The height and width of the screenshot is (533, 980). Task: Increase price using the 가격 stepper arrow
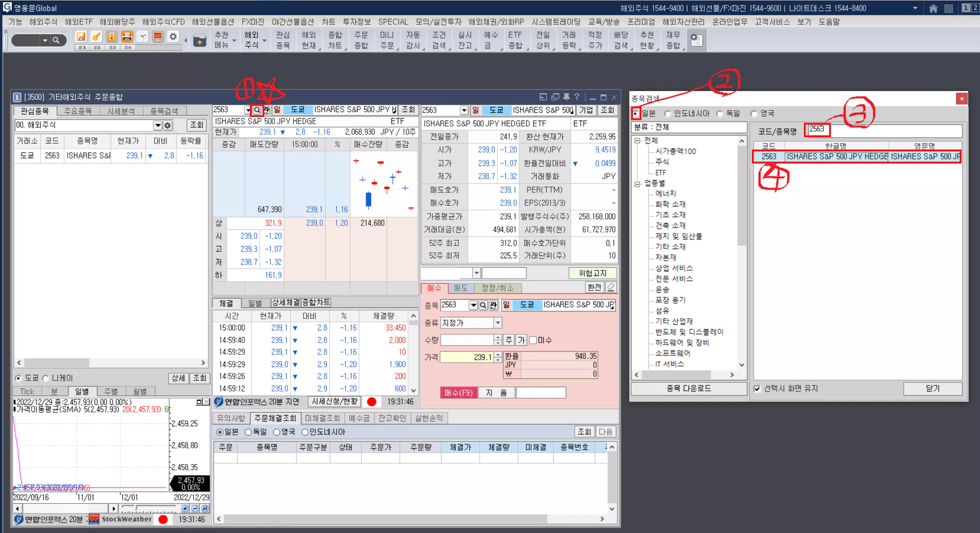498,355
